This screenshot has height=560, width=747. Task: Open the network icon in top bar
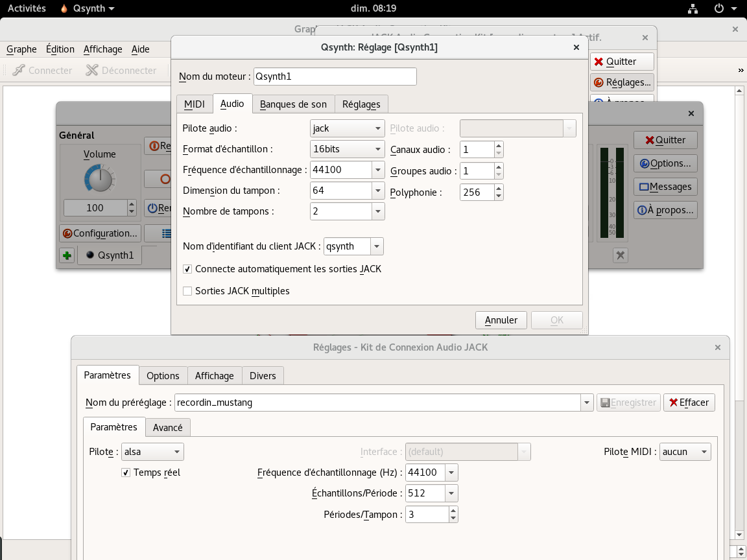tap(693, 8)
